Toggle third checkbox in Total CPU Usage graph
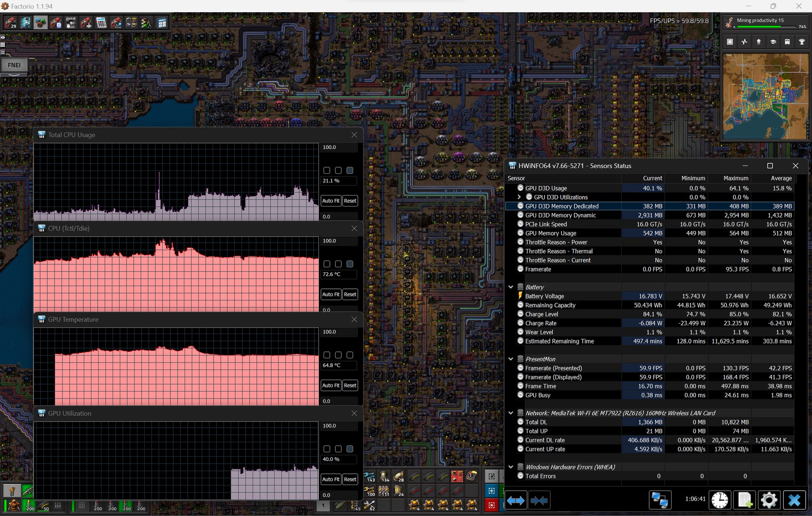This screenshot has height=516, width=812. [x=350, y=170]
